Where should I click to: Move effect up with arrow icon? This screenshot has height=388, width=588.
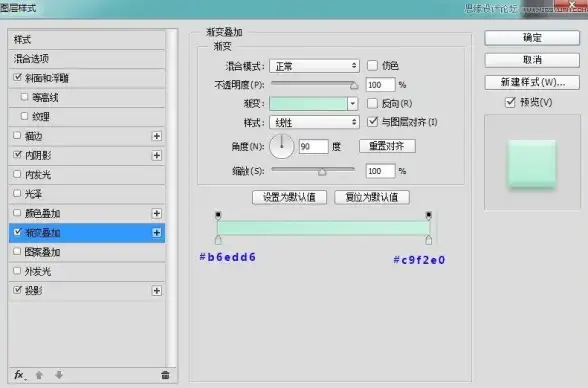point(39,375)
